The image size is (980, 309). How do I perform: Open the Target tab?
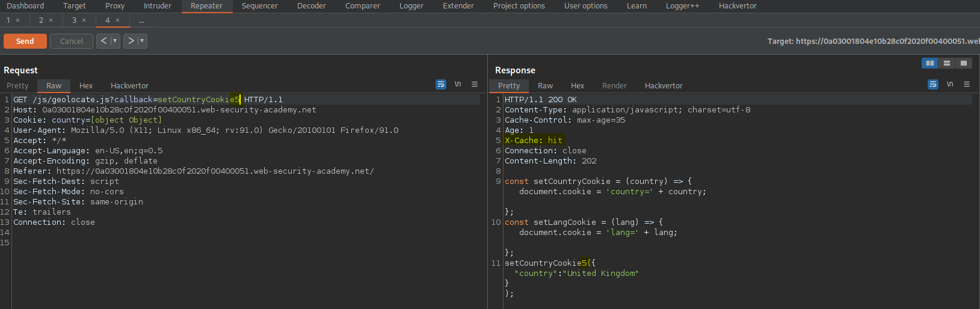coord(75,6)
